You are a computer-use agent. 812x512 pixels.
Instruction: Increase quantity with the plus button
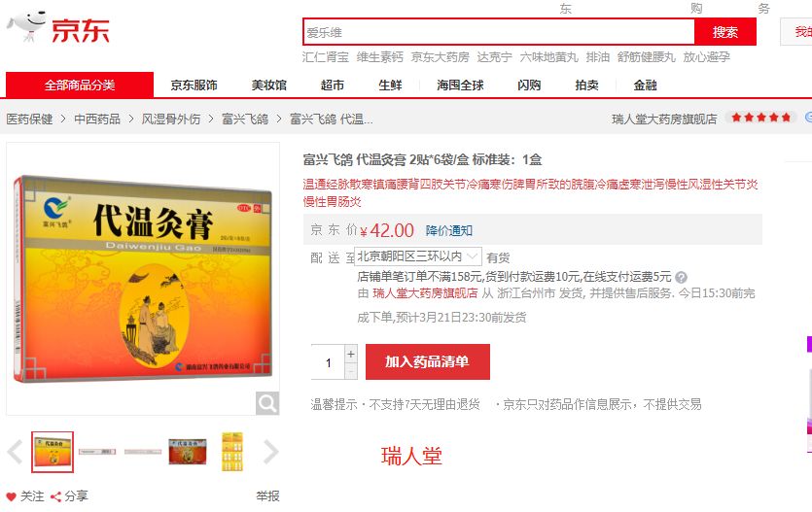[x=351, y=354]
